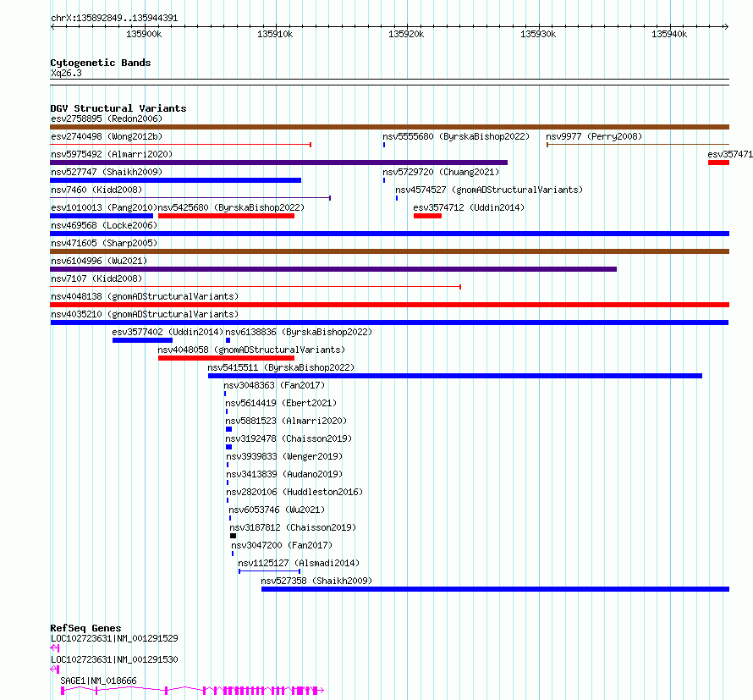Viewport: 753px width, 700px height.
Task: Click the partially shown esv357471 red bar
Action: 718,163
